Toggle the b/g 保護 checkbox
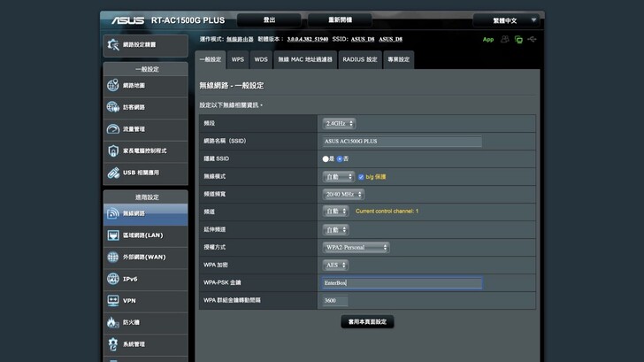 tap(361, 176)
